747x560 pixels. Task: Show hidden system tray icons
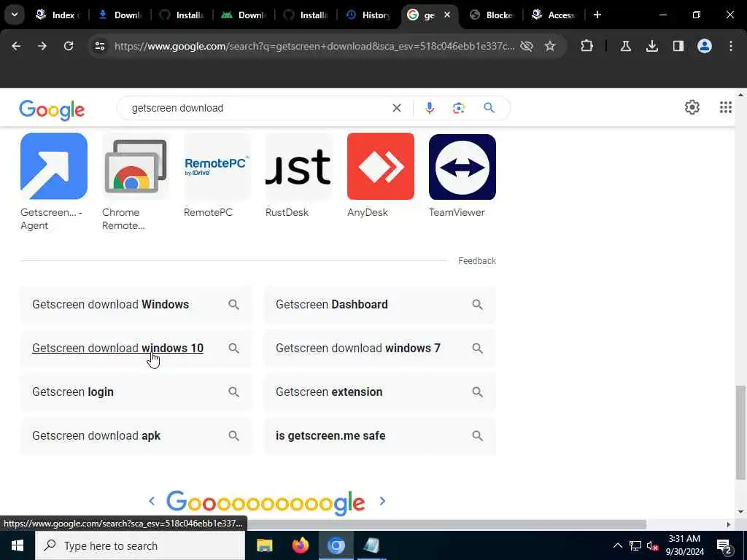pyautogui.click(x=617, y=545)
